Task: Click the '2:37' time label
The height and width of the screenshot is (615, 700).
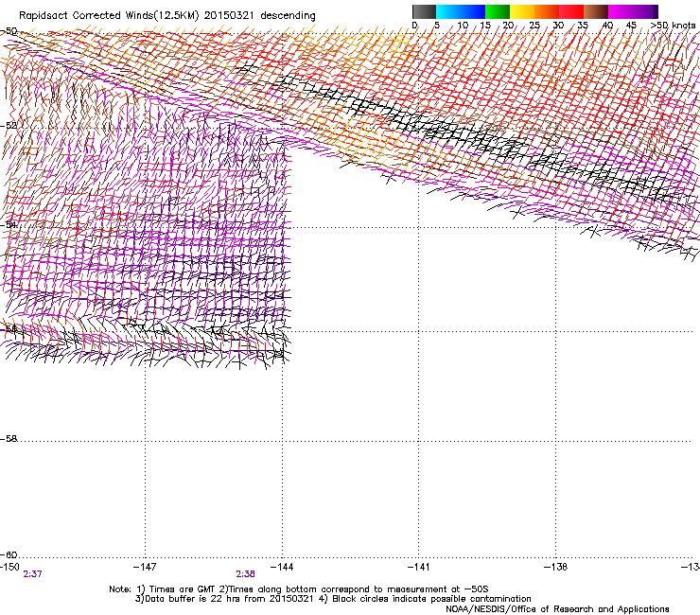Action: click(x=32, y=574)
